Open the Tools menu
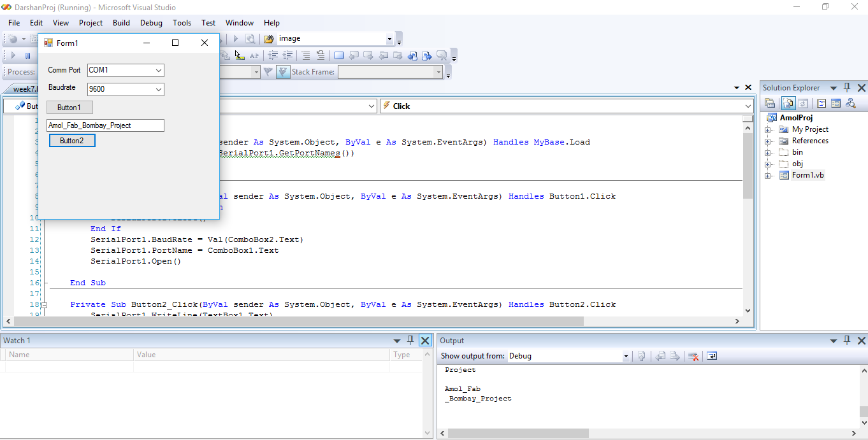Screen dimensions: 868x440 coord(182,22)
